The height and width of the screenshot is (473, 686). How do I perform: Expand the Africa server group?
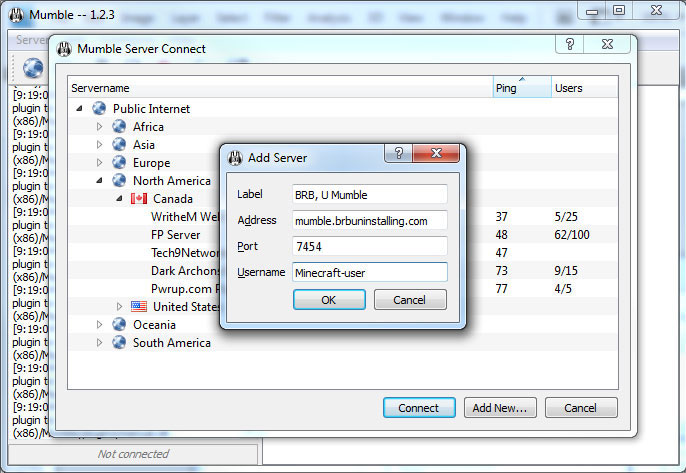[99, 126]
